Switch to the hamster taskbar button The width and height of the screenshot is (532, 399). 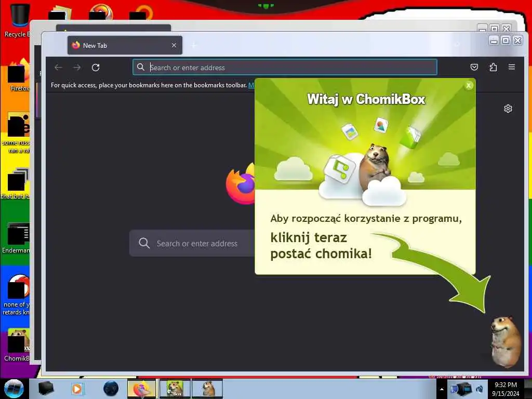207,389
